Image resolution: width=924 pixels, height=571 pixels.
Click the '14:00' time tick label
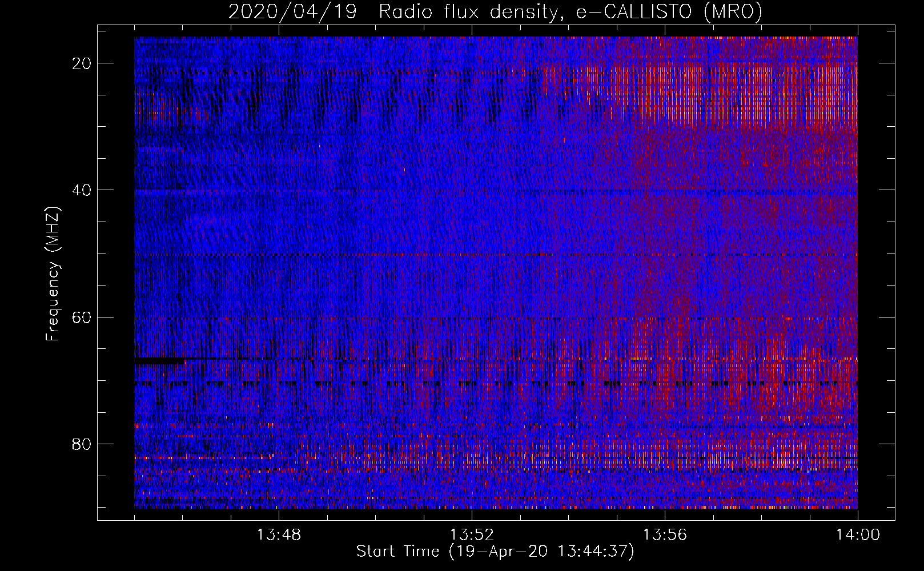[x=858, y=535]
